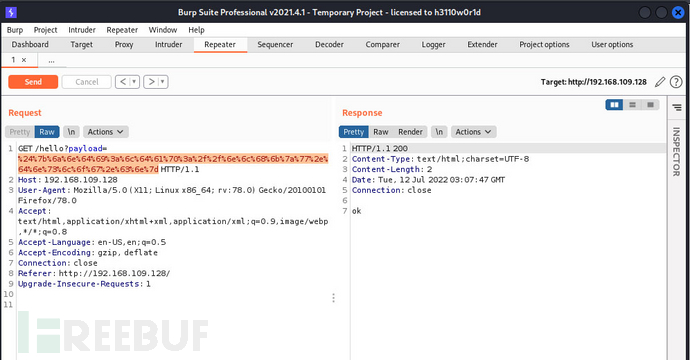The width and height of the screenshot is (690, 360).
Task: Close Repeater sub-tab 1
Action: [24, 60]
